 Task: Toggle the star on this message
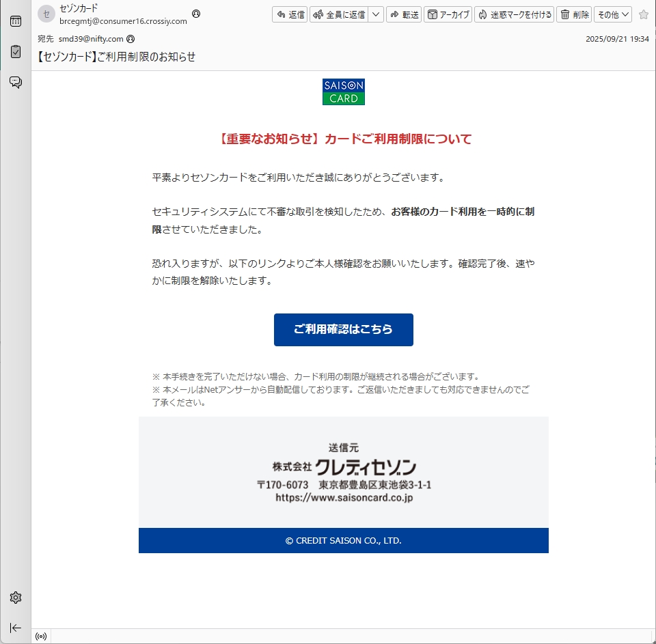[x=643, y=14]
